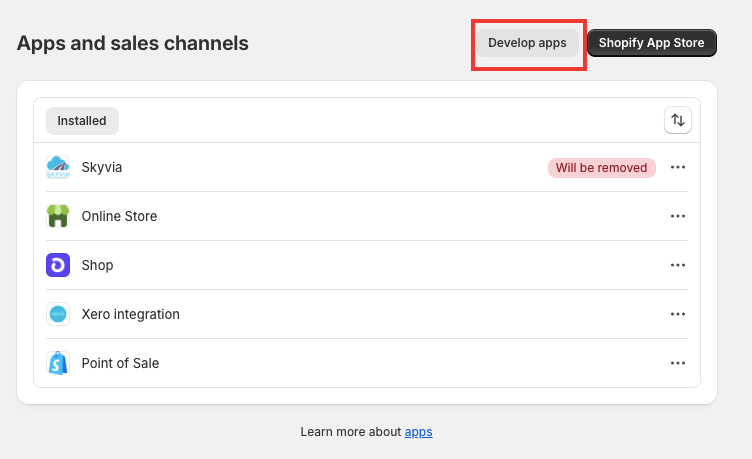Click the Online Store icon
Image resolution: width=752 pixels, height=459 pixels.
coord(58,216)
